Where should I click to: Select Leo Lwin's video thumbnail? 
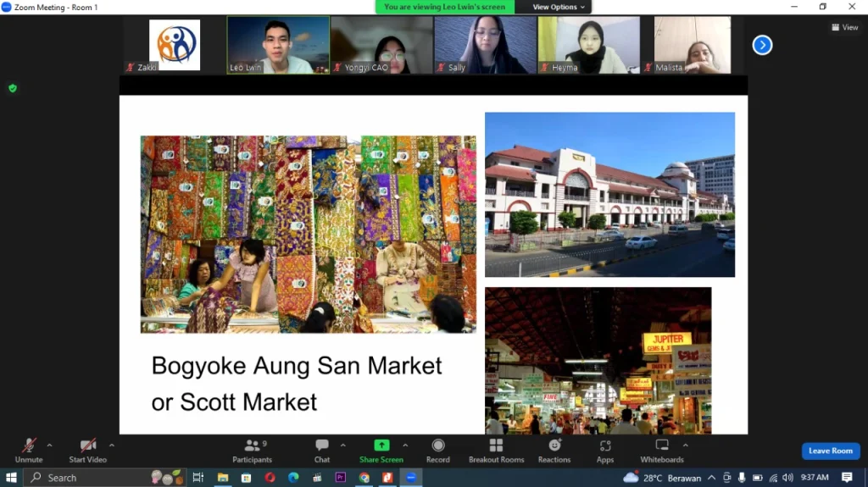[x=278, y=45]
